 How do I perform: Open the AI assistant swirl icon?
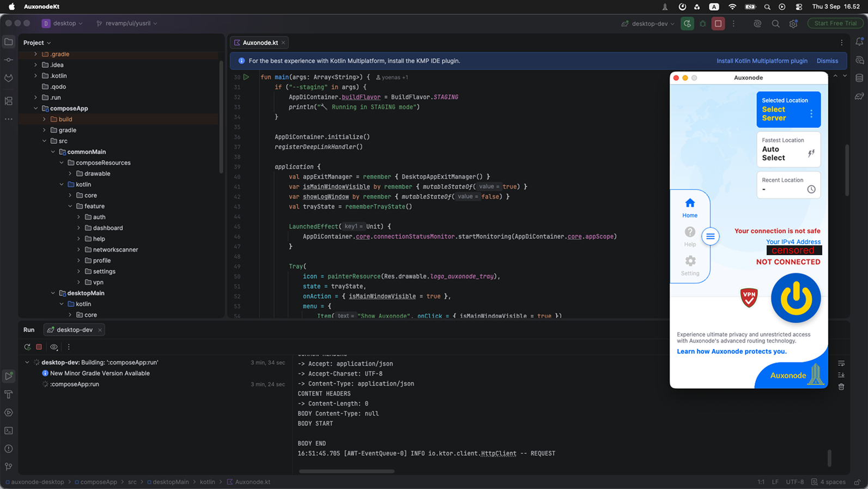pyautogui.click(x=757, y=23)
